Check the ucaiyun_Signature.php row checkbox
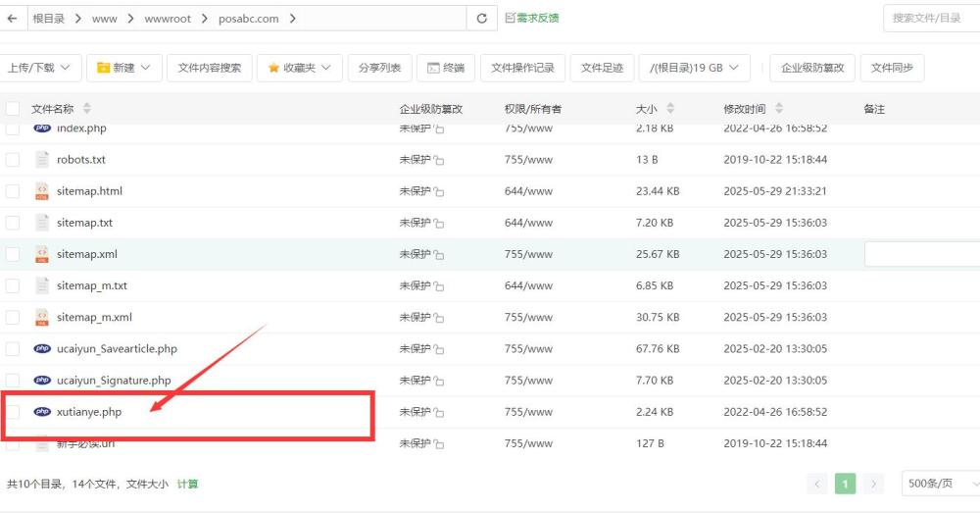Screen dimensions: 980x513 coord(13,381)
